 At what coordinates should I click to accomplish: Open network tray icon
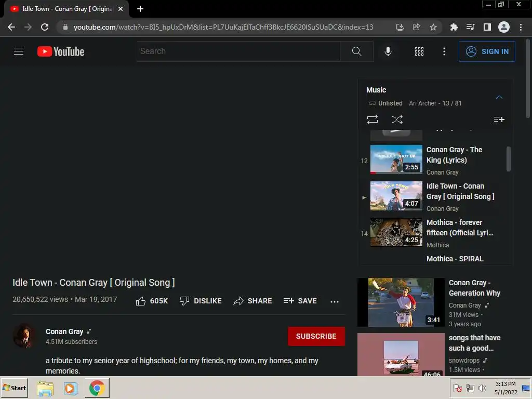click(470, 388)
